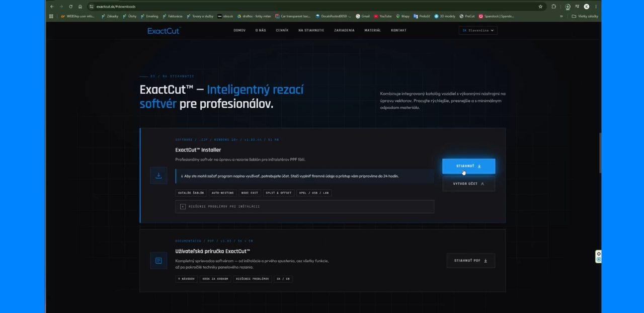Viewport: 644px width, 313px height.
Task: Click the ExactCut logo in header
Action: [164, 31]
